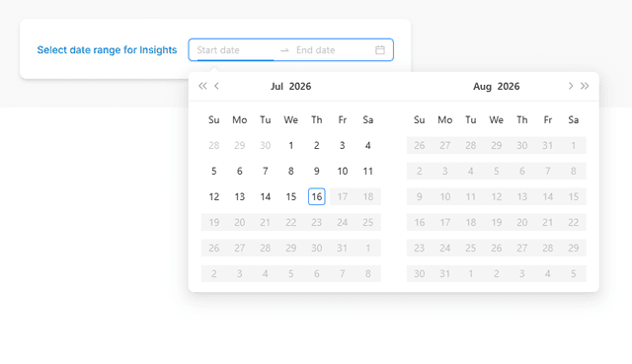Click the calendar icon in date field
Screen dimensions: 632x364
pos(380,50)
